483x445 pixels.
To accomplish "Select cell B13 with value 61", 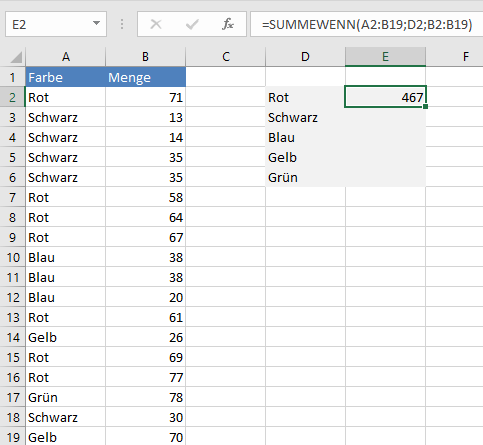I will (146, 317).
